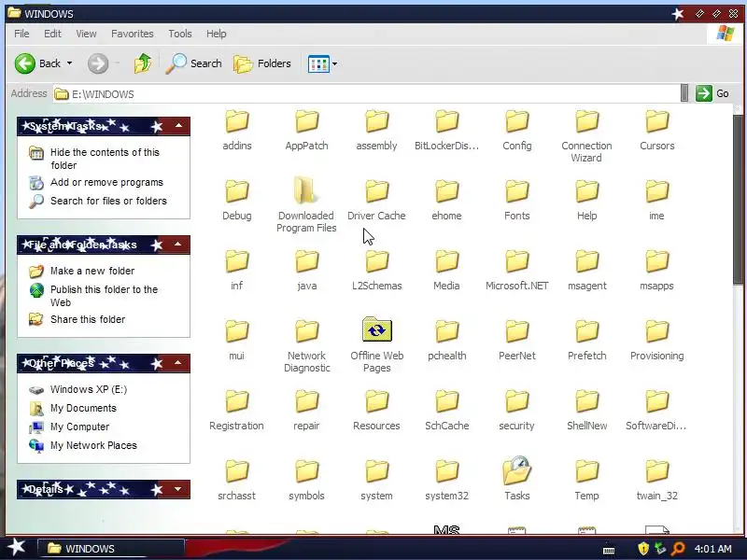The width and height of the screenshot is (747, 560).
Task: Select the Fonts folder icon
Action: 517,191
